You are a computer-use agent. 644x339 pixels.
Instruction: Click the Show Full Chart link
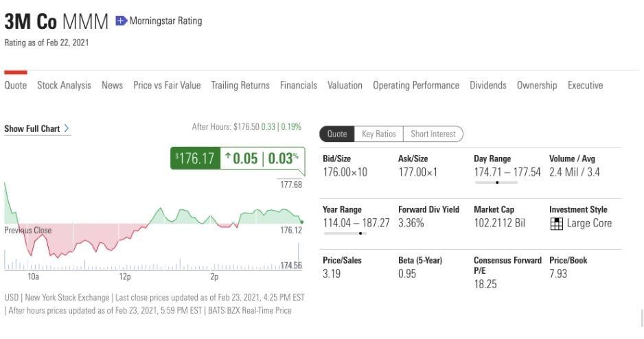click(32, 128)
